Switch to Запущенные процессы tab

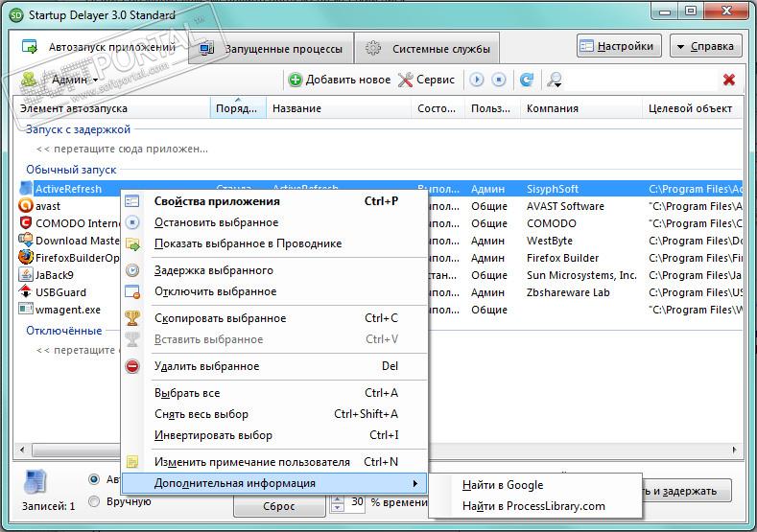pos(271,49)
